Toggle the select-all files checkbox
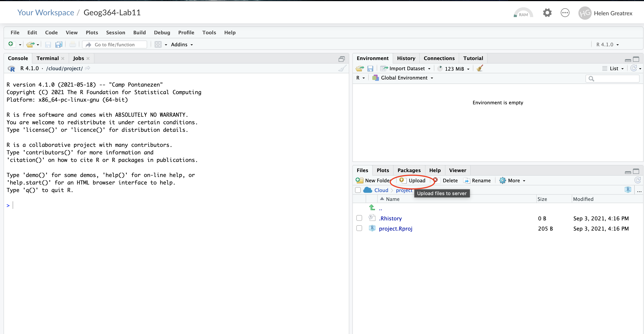The image size is (644, 334). tap(358, 190)
